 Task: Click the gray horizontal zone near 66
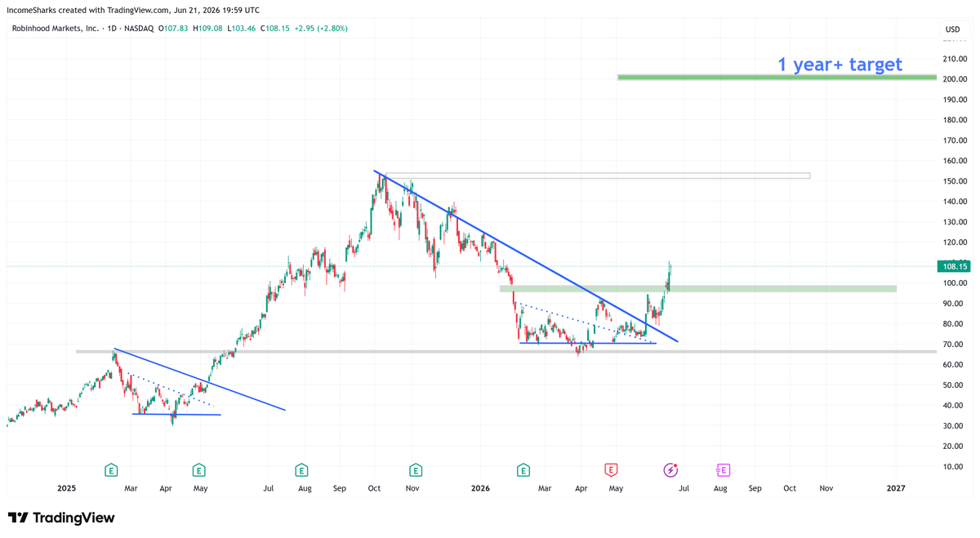tap(506, 352)
